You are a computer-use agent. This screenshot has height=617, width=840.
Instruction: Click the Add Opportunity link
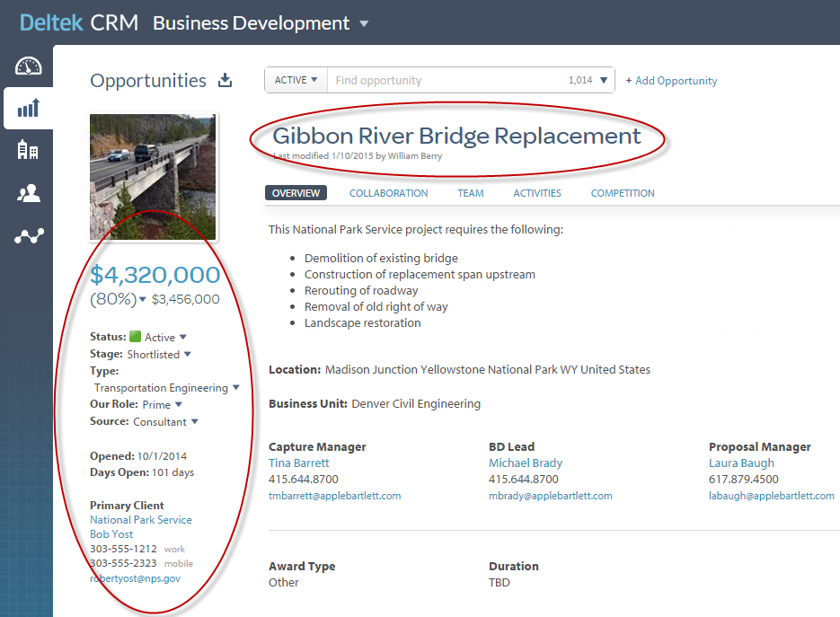tap(671, 81)
